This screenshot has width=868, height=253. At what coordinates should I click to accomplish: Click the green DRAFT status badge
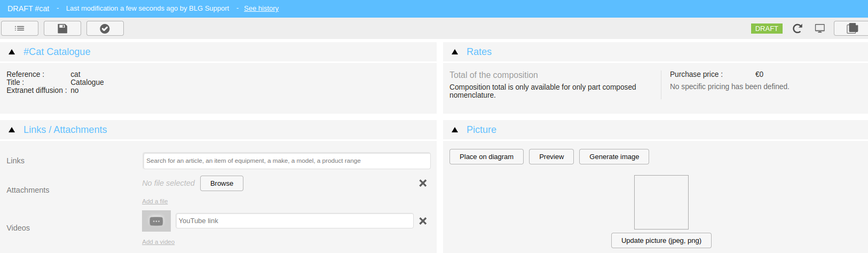(767, 28)
